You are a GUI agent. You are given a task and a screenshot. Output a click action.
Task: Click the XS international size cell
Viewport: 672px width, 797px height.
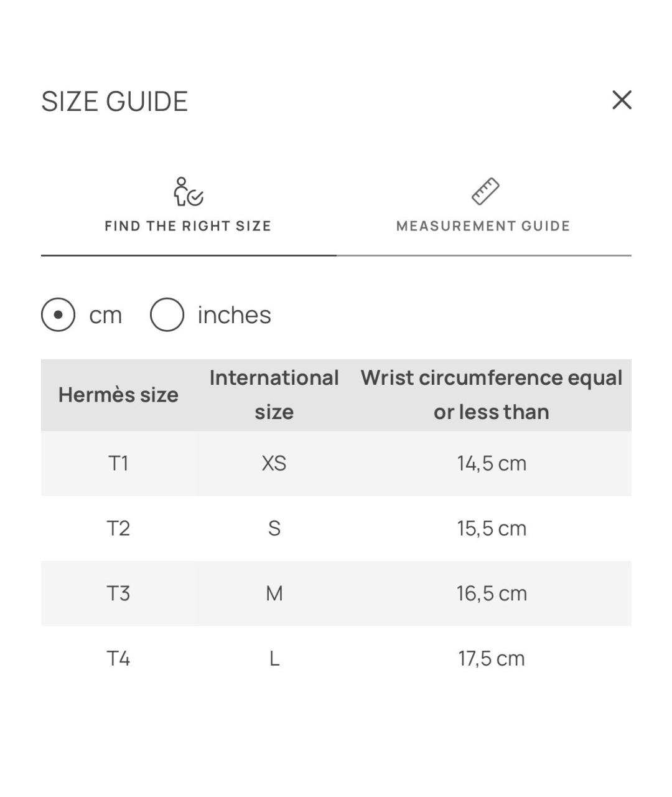click(x=274, y=463)
